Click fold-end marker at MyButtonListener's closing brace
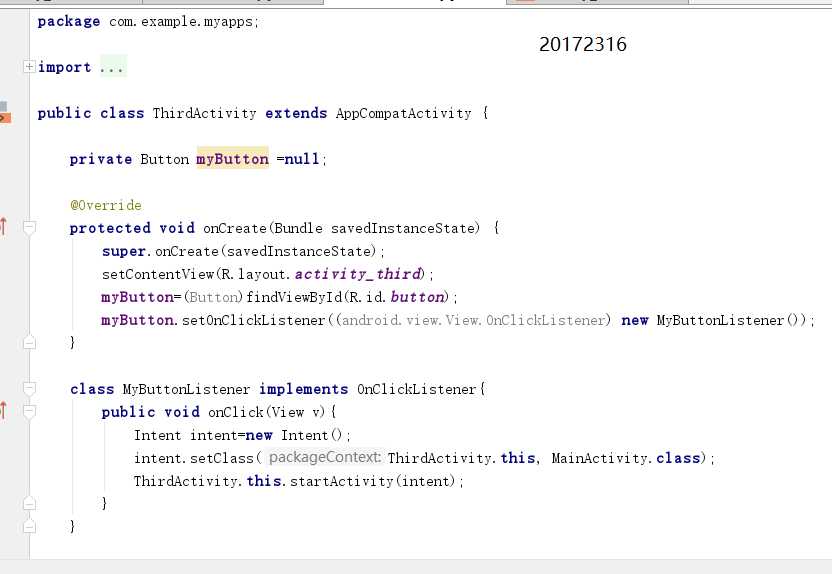 point(29,526)
